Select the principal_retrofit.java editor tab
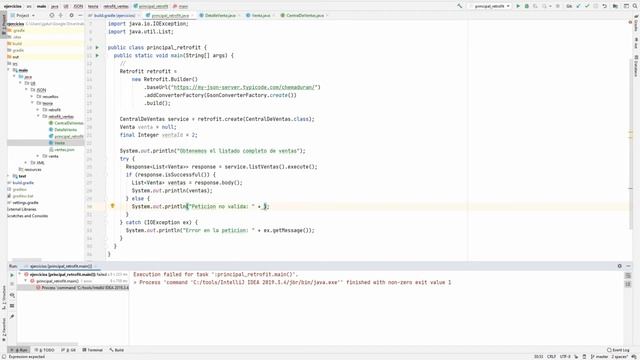 pos(169,16)
